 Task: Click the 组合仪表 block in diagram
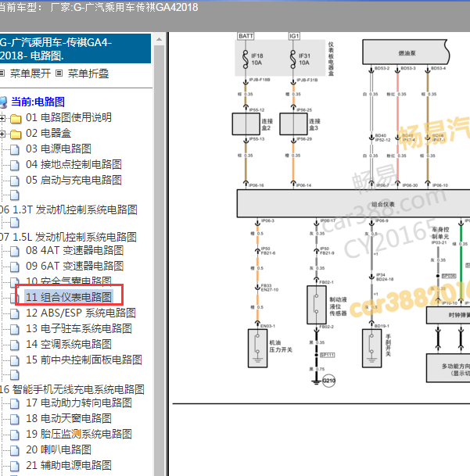353,203
